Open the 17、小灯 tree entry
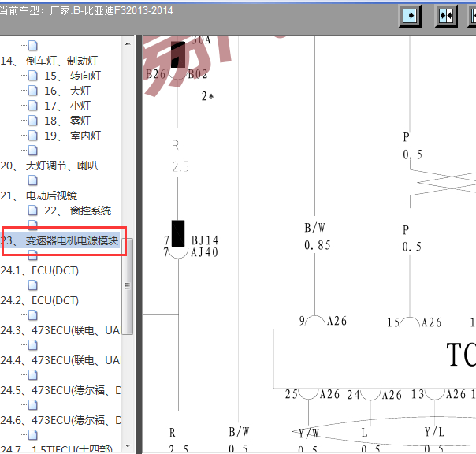The height and width of the screenshot is (454, 476). (x=68, y=106)
